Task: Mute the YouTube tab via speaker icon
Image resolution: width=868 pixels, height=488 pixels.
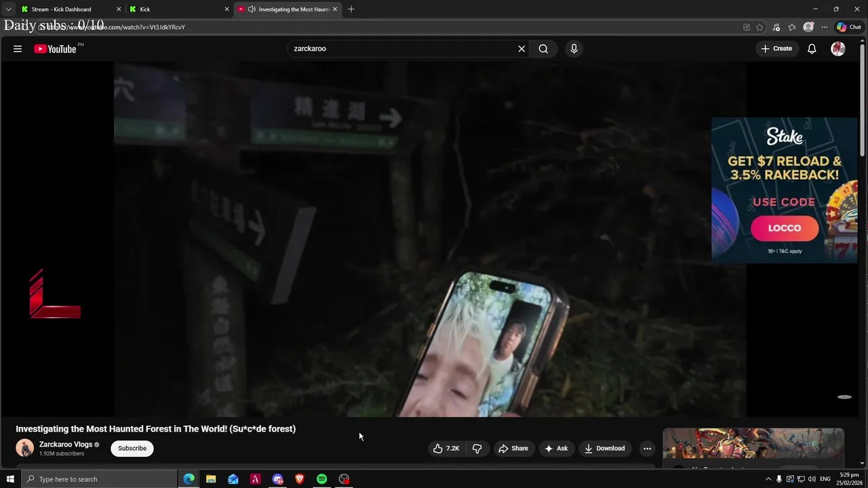Action: [252, 9]
